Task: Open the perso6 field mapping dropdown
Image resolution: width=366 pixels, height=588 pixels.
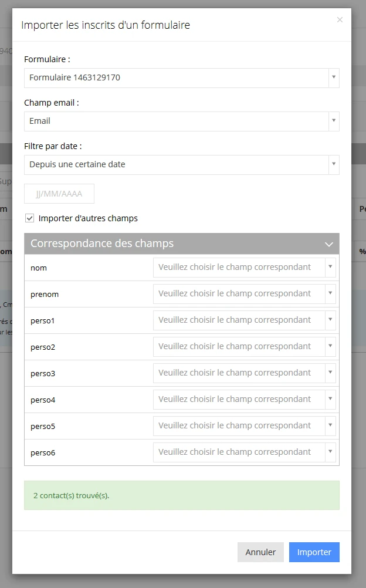Action: [x=244, y=452]
